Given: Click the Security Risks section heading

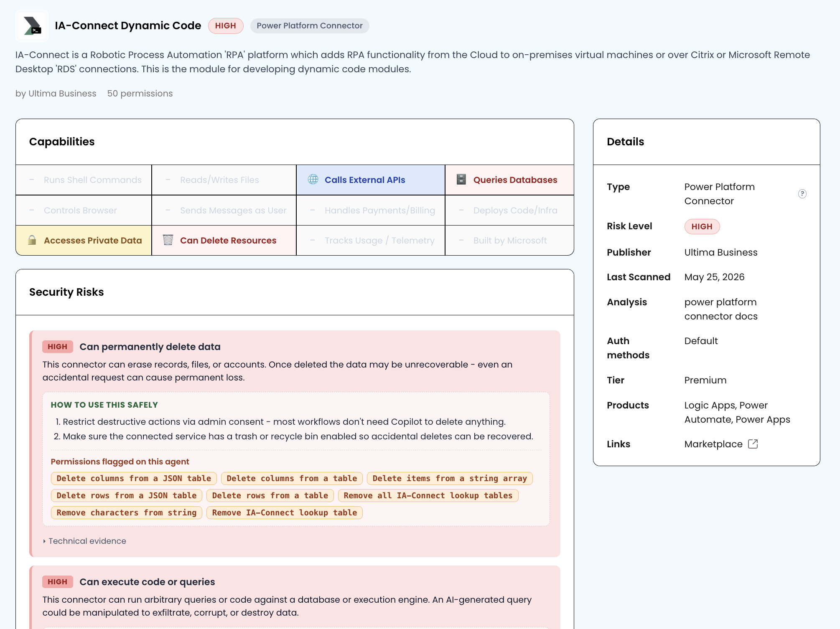Looking at the screenshot, I should (66, 292).
